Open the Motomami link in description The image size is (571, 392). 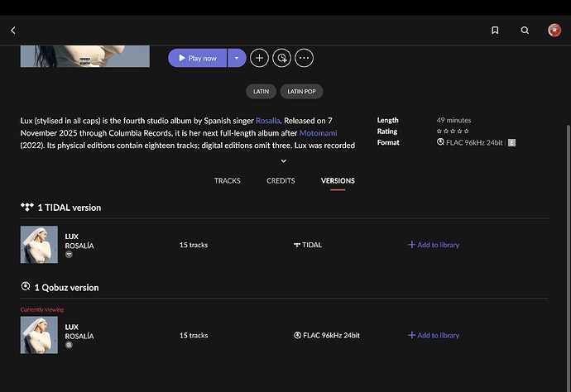coord(318,132)
